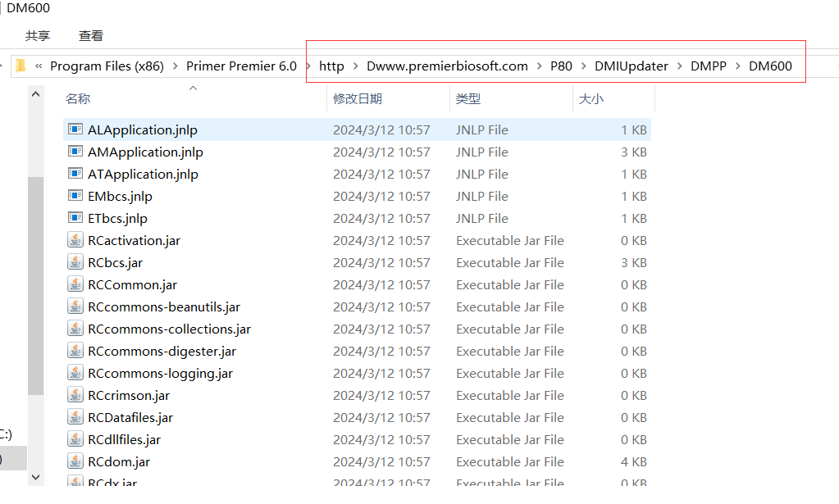
Task: Select file name RCactivation.jar
Action: [135, 240]
